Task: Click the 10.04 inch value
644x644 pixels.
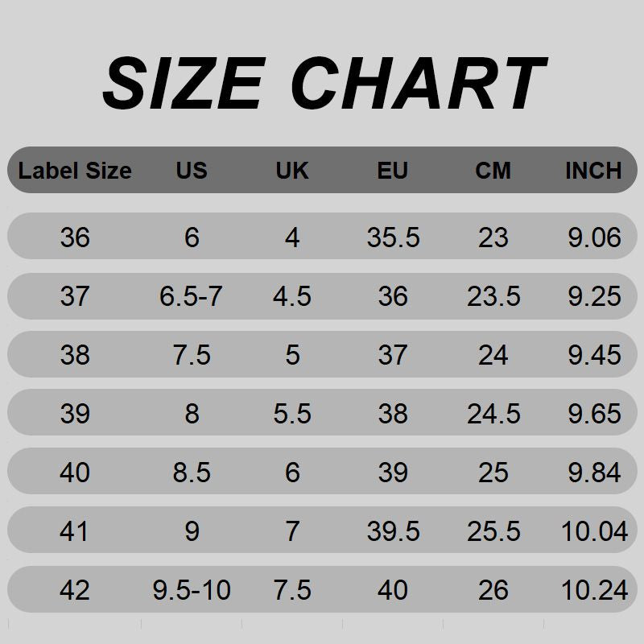Action: coord(594,531)
